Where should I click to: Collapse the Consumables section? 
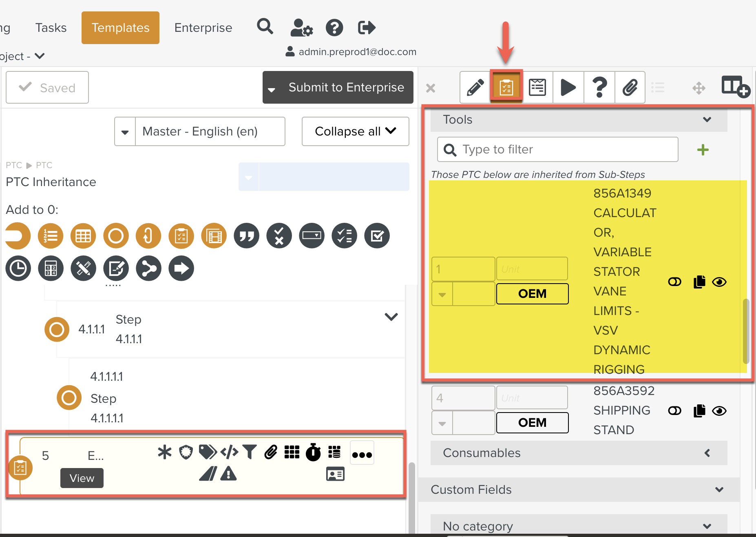tap(707, 453)
